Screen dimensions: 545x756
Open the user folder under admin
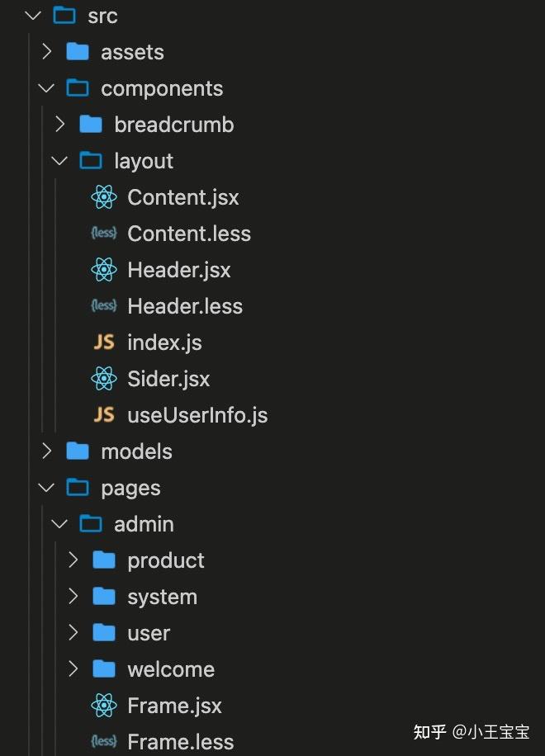(149, 633)
